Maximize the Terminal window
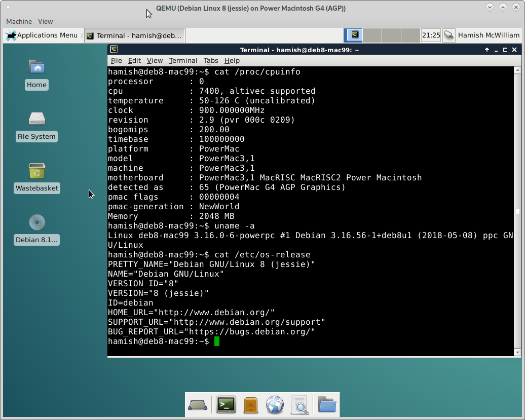525x420 pixels. [505, 50]
